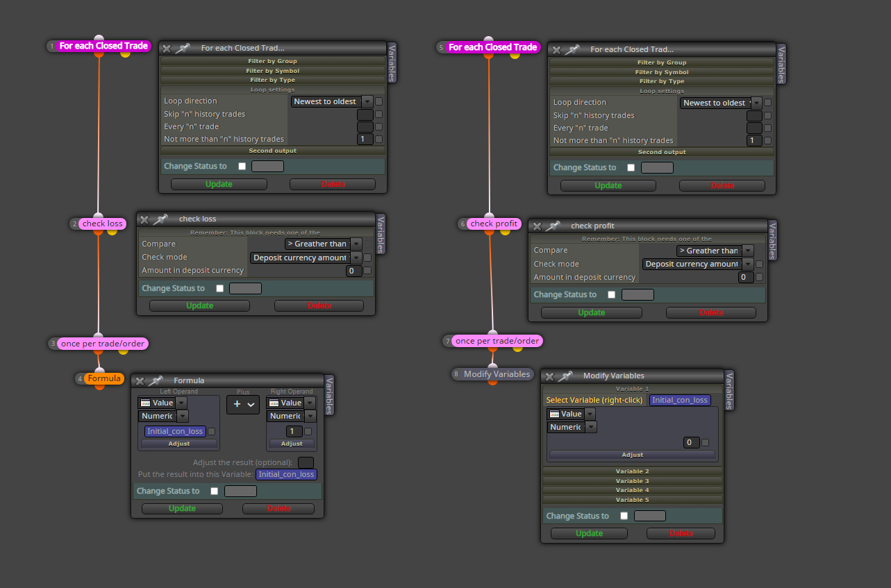Open Compare dropdown in 'check loss' panel
Viewport: 891px width, 588px height.
coord(323,244)
